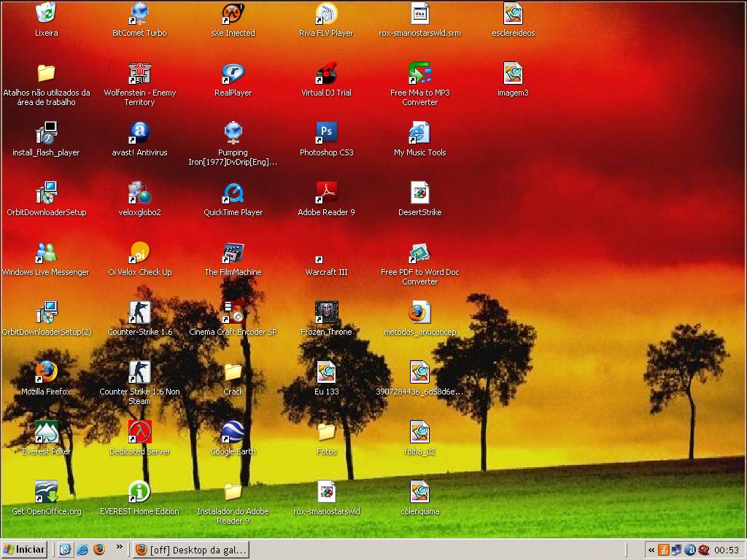The width and height of the screenshot is (747, 560).
Task: Click the red tray icon beside the clock
Action: (704, 550)
